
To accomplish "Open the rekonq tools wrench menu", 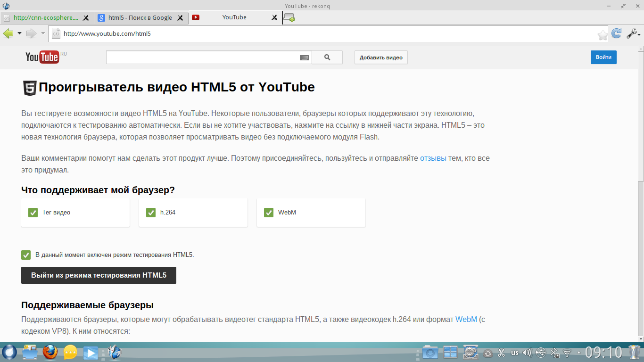I will (x=633, y=33).
